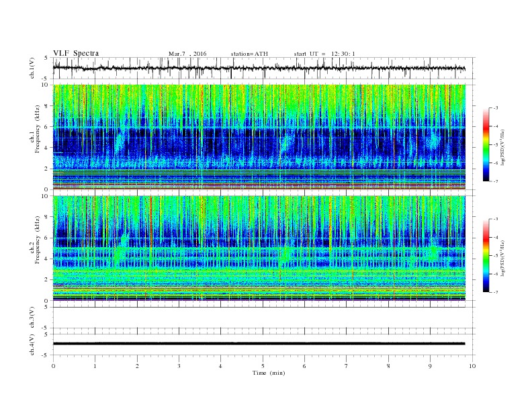The width and height of the screenshot is (532, 411).
Task: Click the "Time (min)" x-axis label
Action: pos(269,373)
